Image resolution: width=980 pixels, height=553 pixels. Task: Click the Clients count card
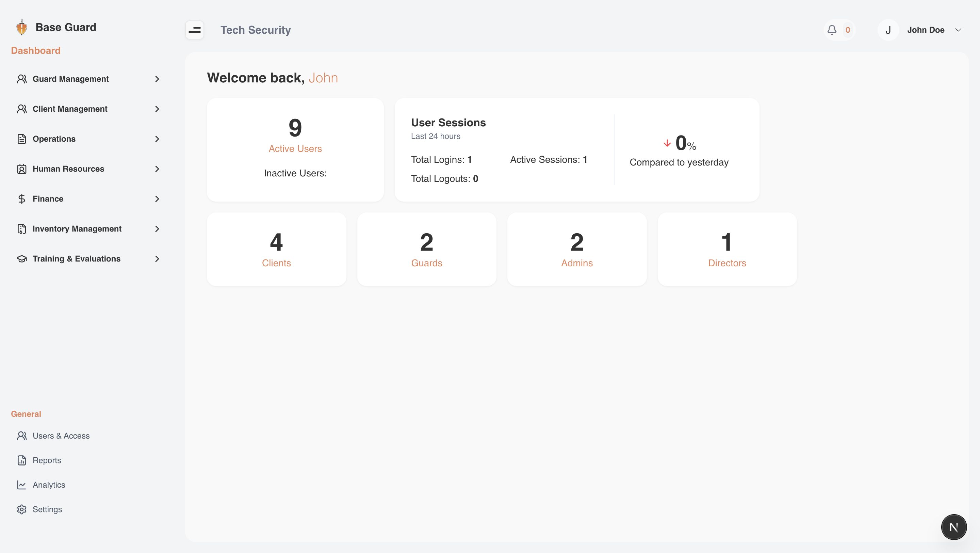pyautogui.click(x=276, y=249)
